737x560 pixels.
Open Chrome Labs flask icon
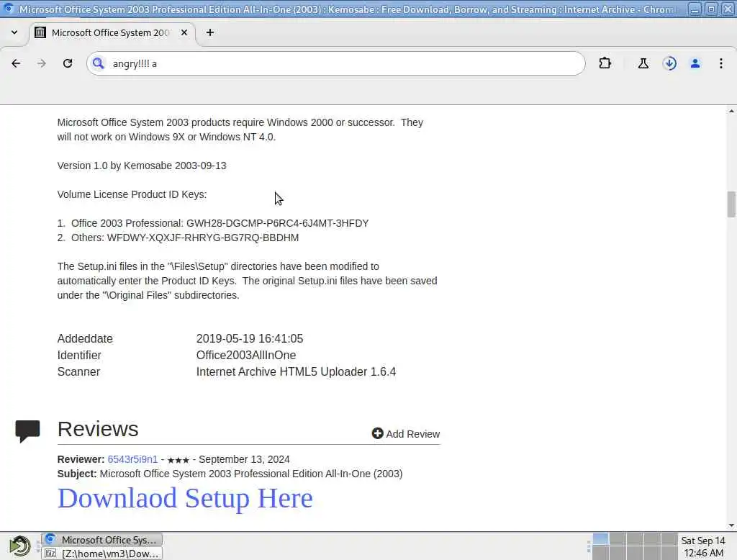[643, 63]
